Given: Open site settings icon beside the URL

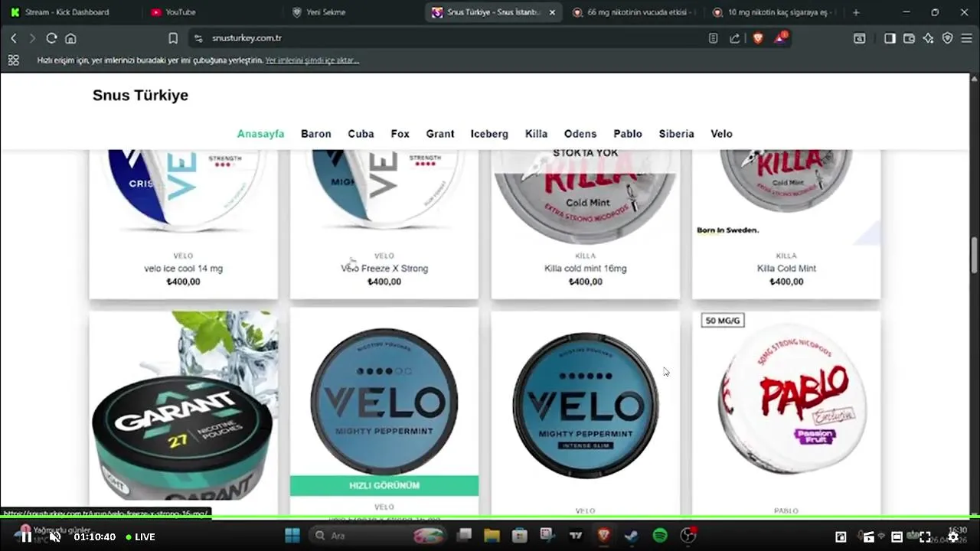Looking at the screenshot, I should 198,38.
